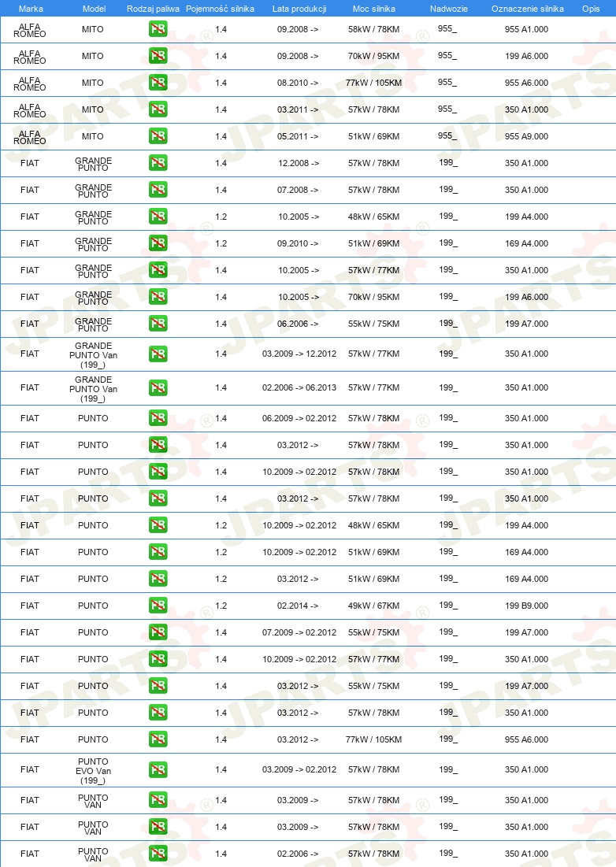Image resolution: width=616 pixels, height=867 pixels.
Task: Click fuel icon in Punto 06.2009 row
Action: [158, 418]
